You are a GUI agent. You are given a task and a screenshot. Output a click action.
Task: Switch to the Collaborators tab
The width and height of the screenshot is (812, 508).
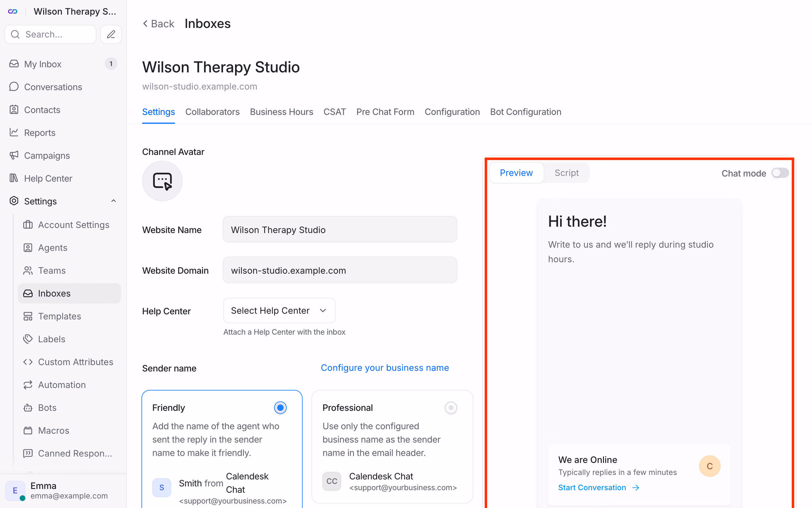tap(213, 112)
